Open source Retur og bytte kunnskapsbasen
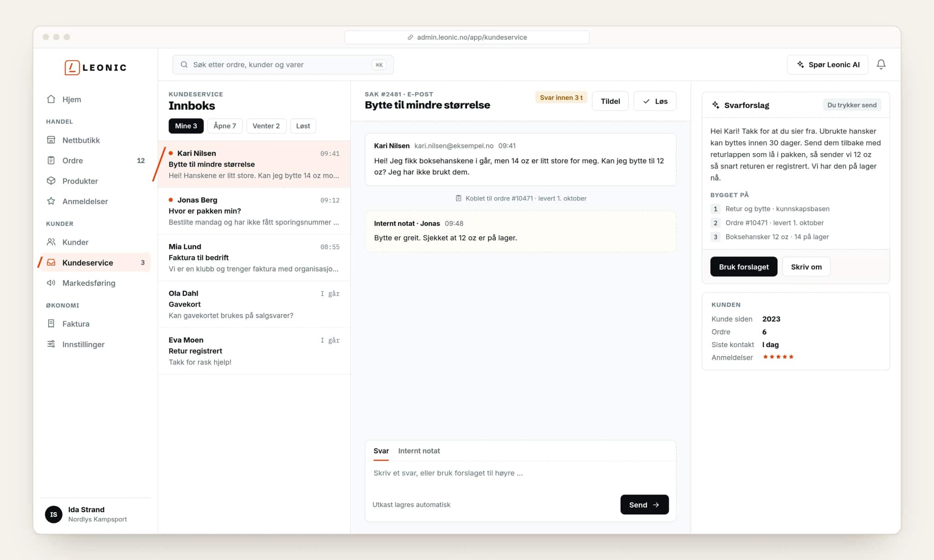 click(x=770, y=209)
